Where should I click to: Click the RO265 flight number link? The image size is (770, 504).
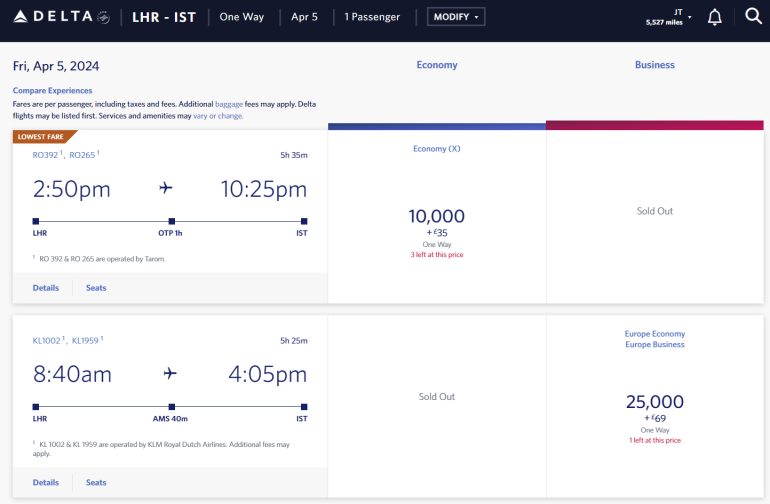coord(82,155)
